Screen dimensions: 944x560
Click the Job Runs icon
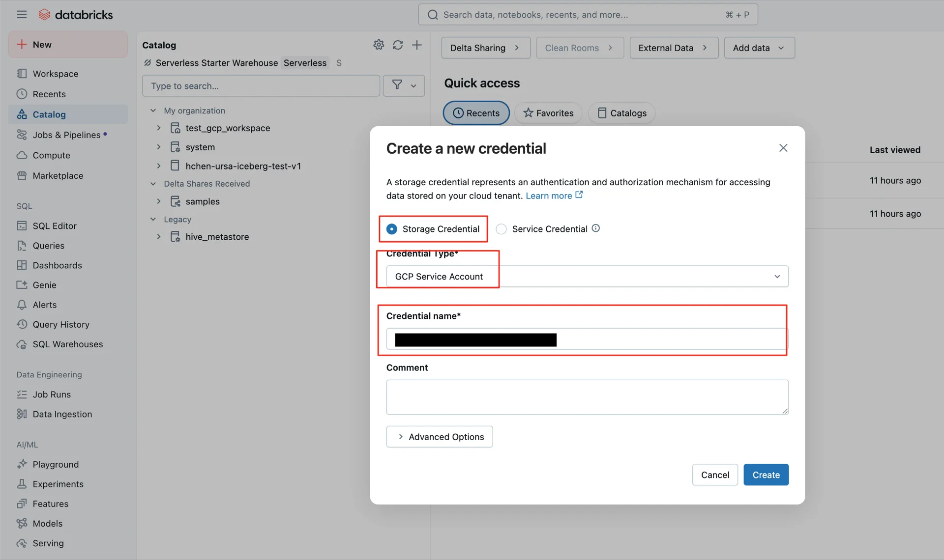pos(22,394)
